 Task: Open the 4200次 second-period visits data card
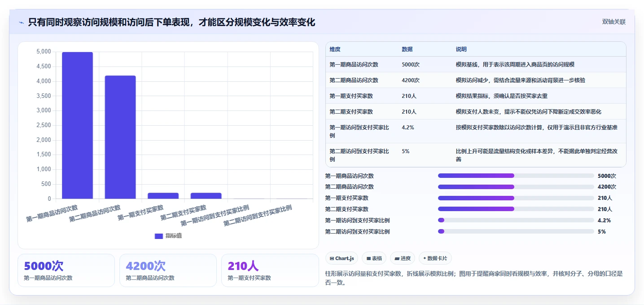point(168,270)
